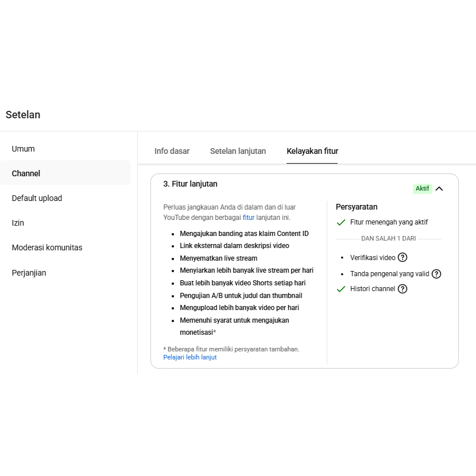
Task: Collapse the Fitur lanjutan section chevron
Action: point(439,188)
